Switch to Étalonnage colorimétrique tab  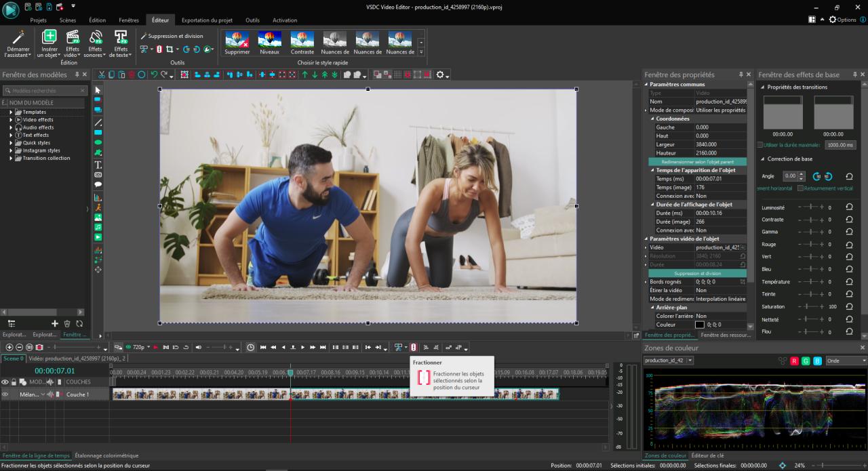106,455
